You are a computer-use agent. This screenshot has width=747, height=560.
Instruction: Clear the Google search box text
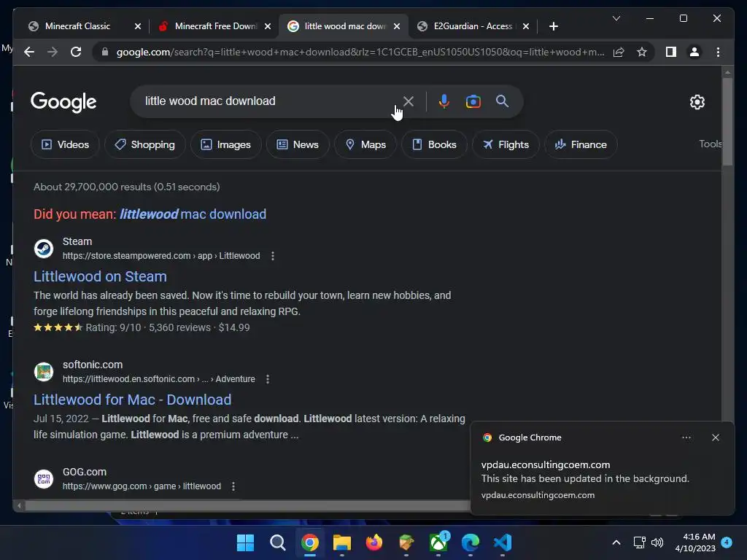click(409, 101)
